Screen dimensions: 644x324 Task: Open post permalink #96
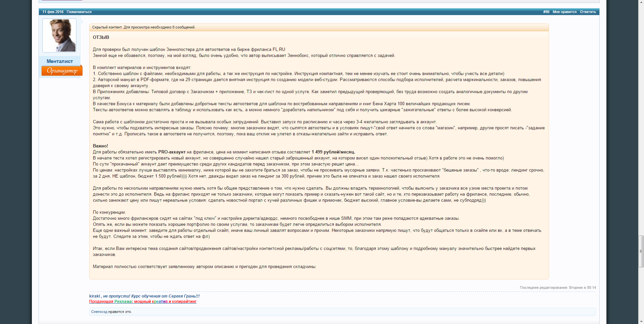pyautogui.click(x=546, y=12)
